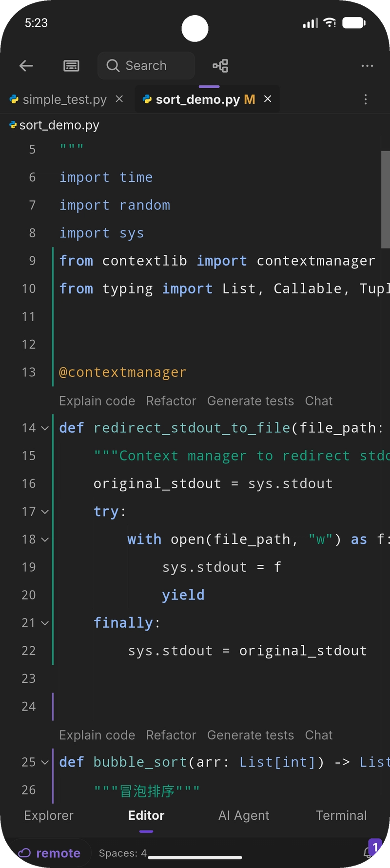Click the remote status button
Screen dimensions: 390x868
click(49, 853)
